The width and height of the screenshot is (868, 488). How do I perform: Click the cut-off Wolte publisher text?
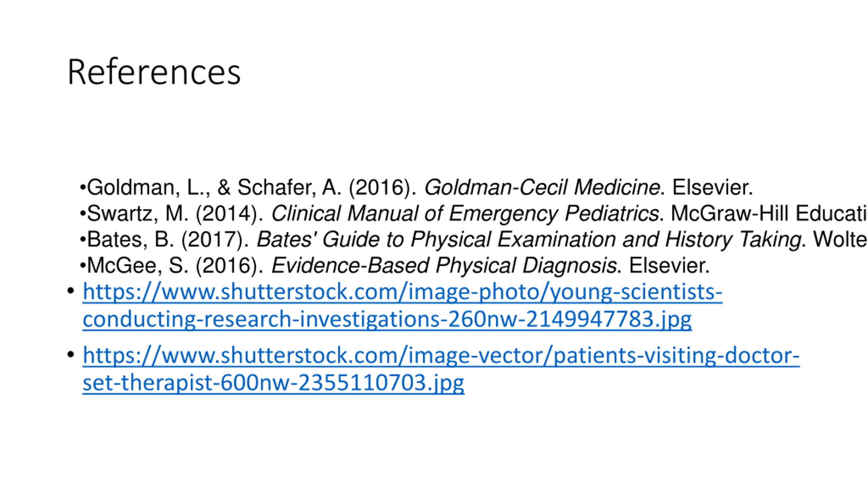840,240
